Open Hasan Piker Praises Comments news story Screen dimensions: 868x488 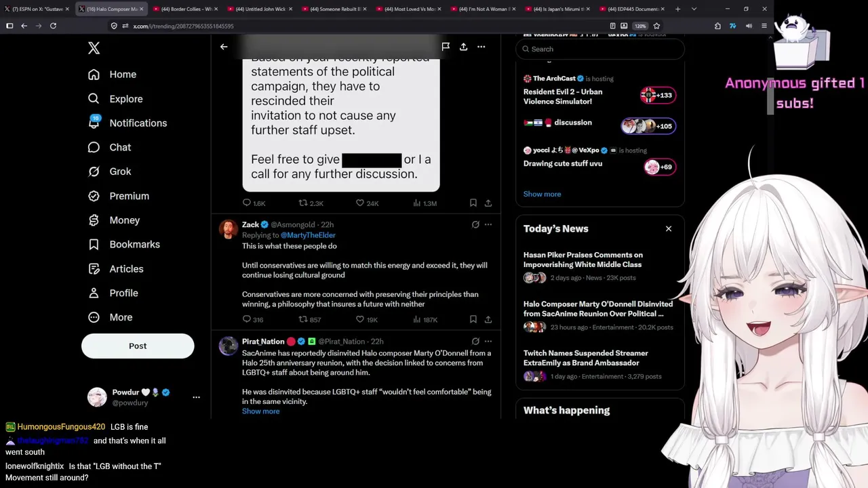pyautogui.click(x=599, y=266)
